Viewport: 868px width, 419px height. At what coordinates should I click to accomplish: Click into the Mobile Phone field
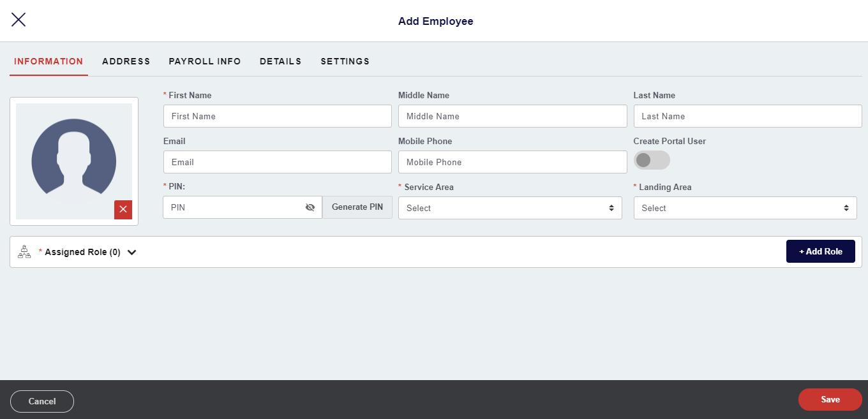pyautogui.click(x=513, y=162)
